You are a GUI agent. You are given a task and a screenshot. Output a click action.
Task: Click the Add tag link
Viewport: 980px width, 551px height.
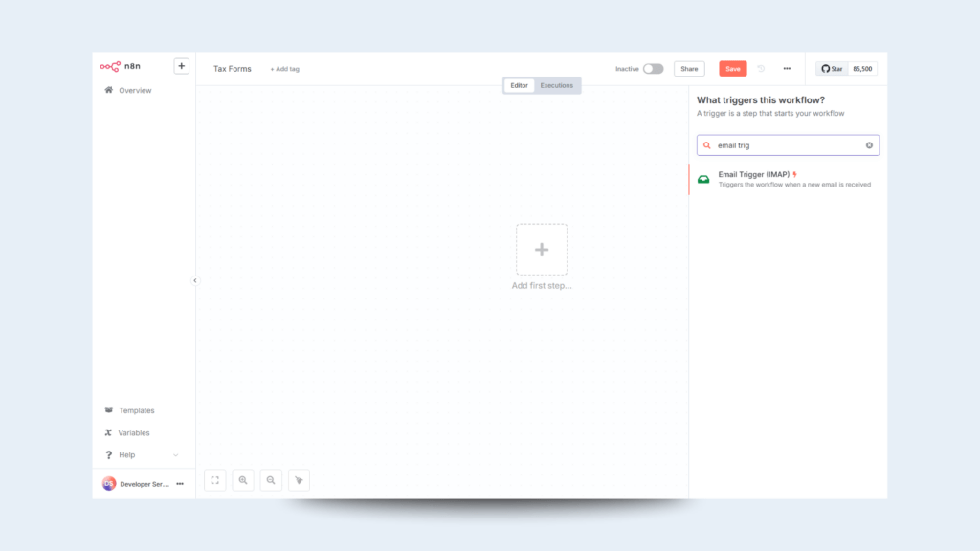[285, 69]
